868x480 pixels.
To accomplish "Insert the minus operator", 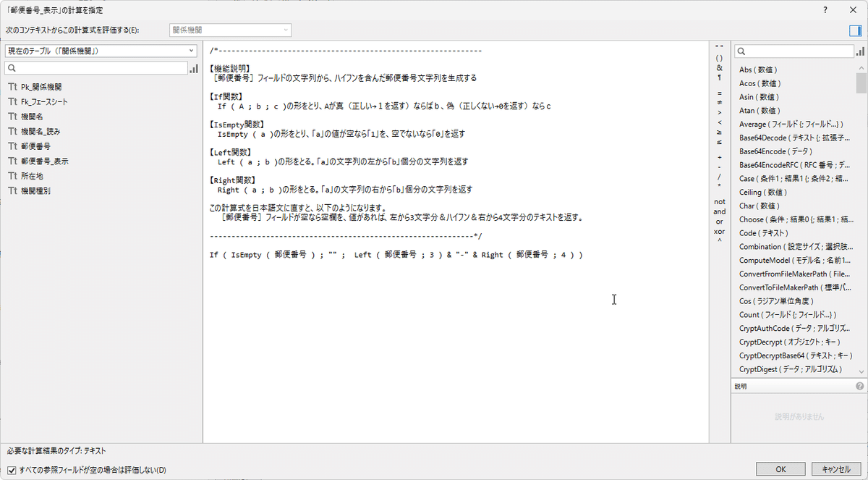I will pos(719,167).
